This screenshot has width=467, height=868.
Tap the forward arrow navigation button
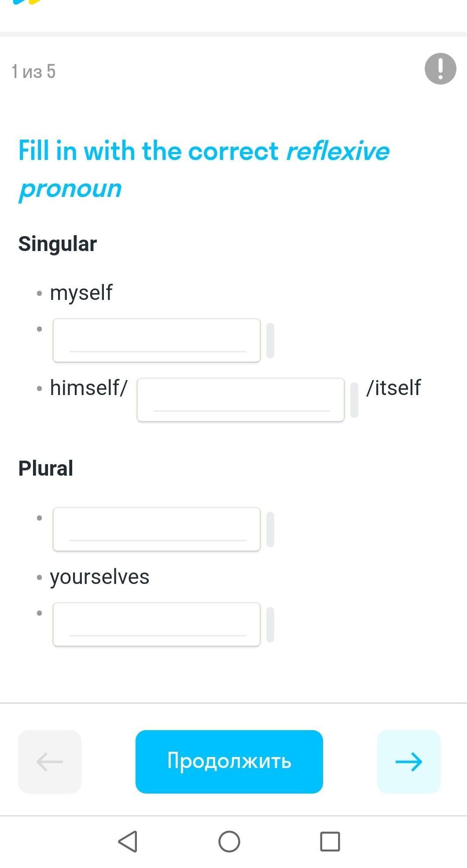click(x=408, y=761)
